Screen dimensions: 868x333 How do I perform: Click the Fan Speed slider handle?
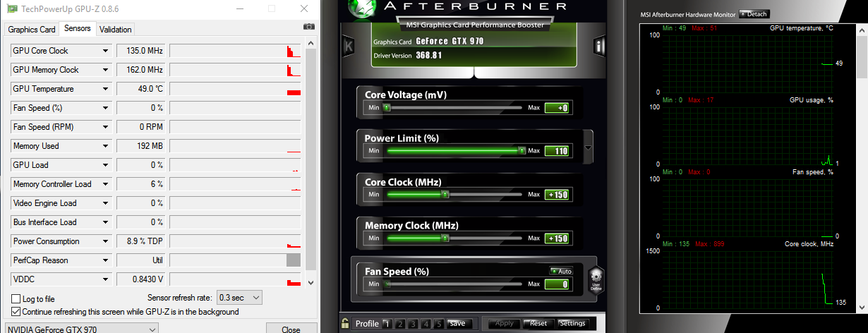pos(387,284)
